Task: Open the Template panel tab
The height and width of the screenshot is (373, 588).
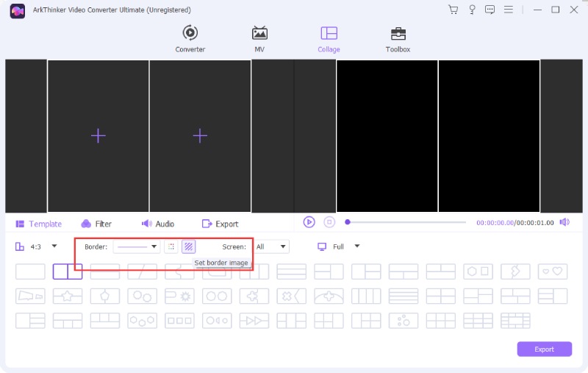Action: pyautogui.click(x=39, y=224)
